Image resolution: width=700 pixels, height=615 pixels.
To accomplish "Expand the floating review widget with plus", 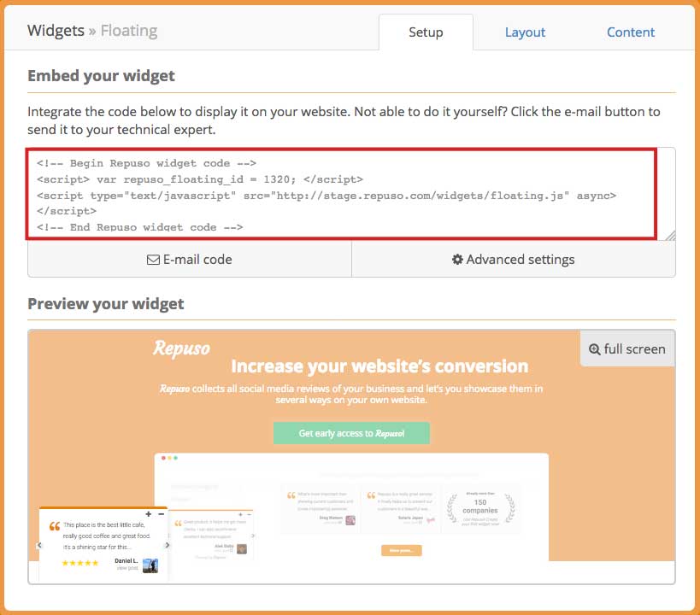I will [149, 514].
